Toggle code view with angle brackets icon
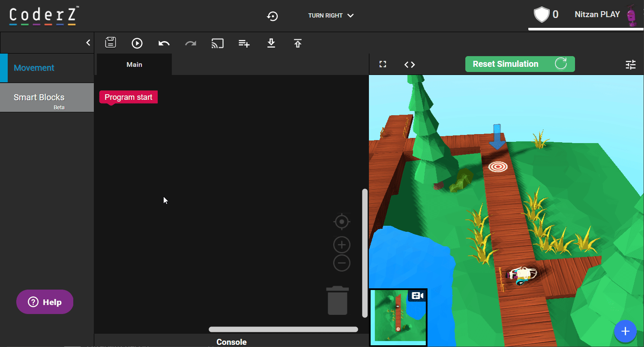 410,65
